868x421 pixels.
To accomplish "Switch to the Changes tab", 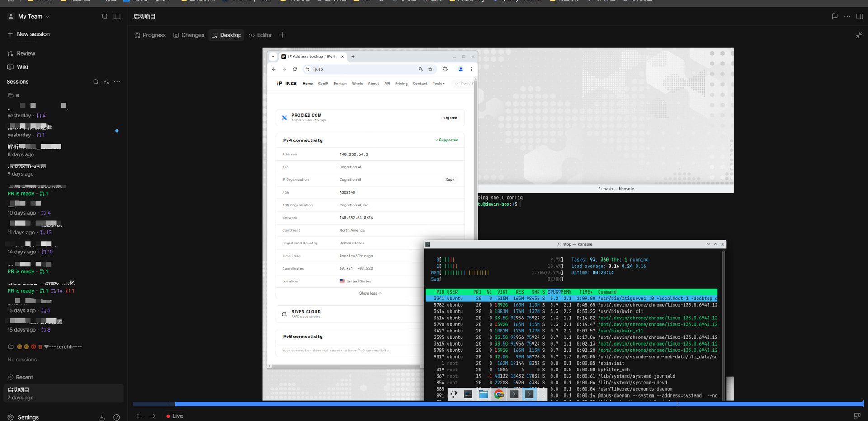I will click(189, 35).
